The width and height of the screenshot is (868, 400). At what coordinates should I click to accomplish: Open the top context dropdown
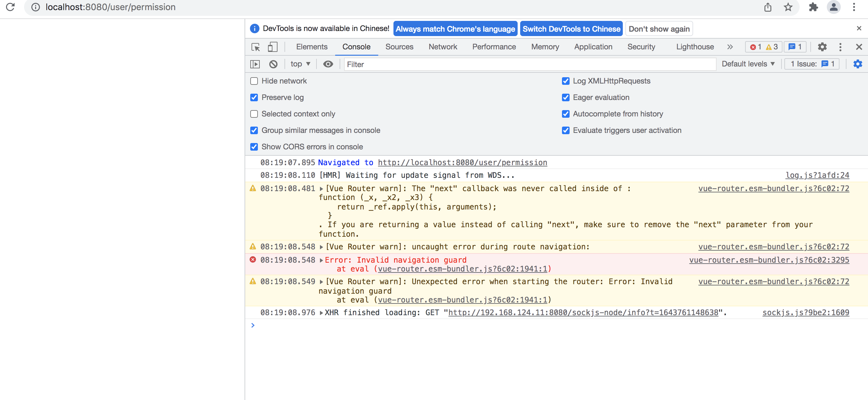click(300, 64)
